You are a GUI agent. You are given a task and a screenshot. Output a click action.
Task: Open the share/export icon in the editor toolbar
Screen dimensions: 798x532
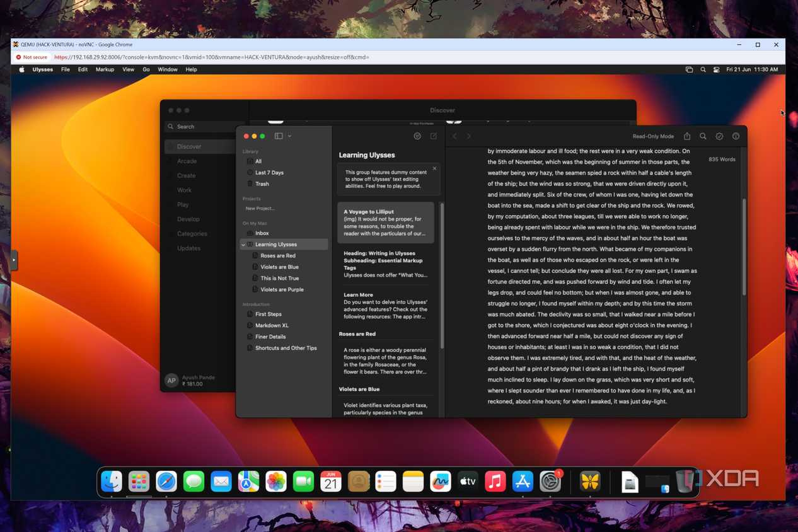(687, 136)
